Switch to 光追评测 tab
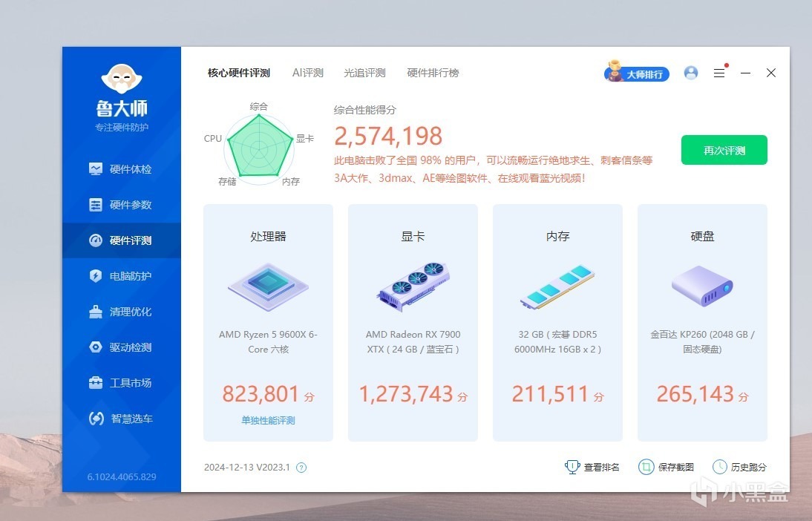The height and width of the screenshot is (521, 812). [x=364, y=73]
